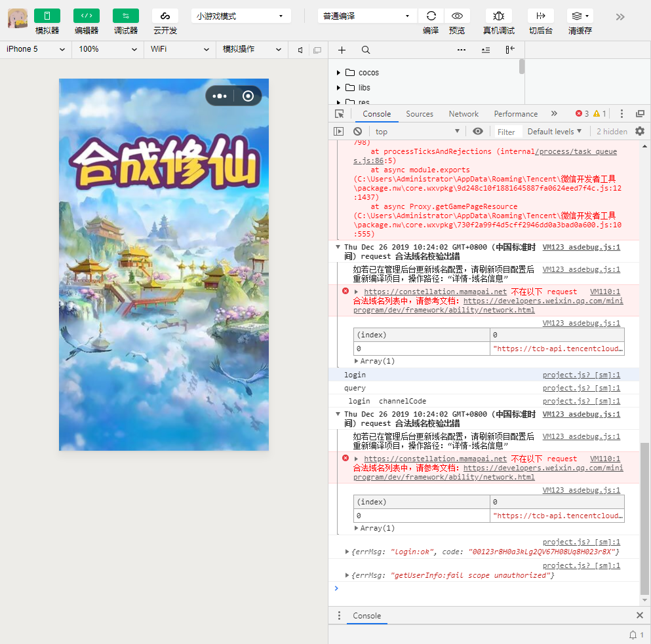The height and width of the screenshot is (644, 651).
Task: Open console settings gear
Action: point(640,132)
